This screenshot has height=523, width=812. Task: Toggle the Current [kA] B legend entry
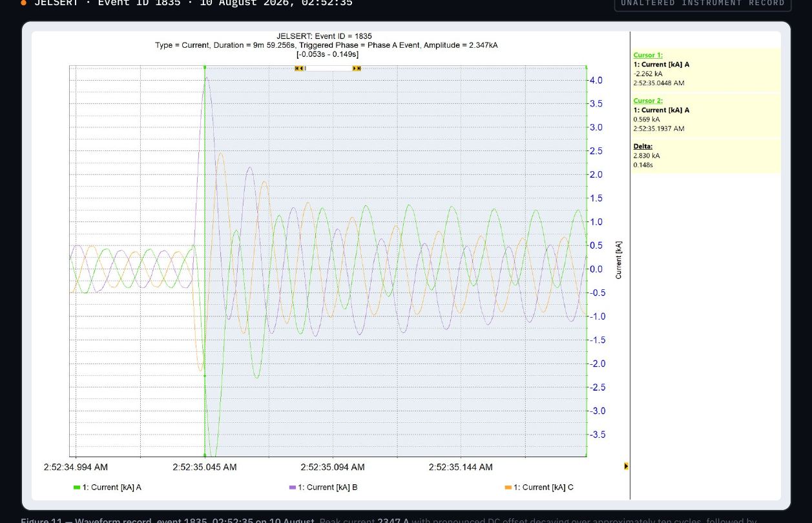(x=323, y=487)
